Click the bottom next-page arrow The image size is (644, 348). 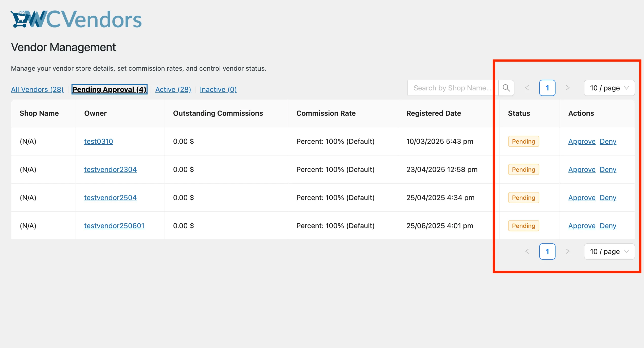coord(568,252)
